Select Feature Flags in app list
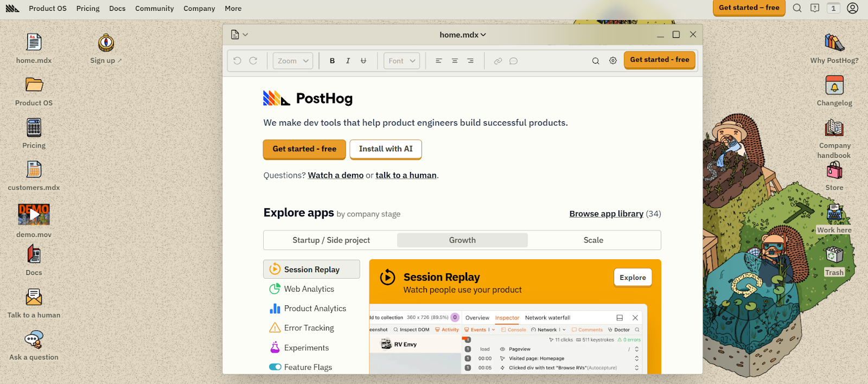Screen dimensions: 868x384 point(311,367)
